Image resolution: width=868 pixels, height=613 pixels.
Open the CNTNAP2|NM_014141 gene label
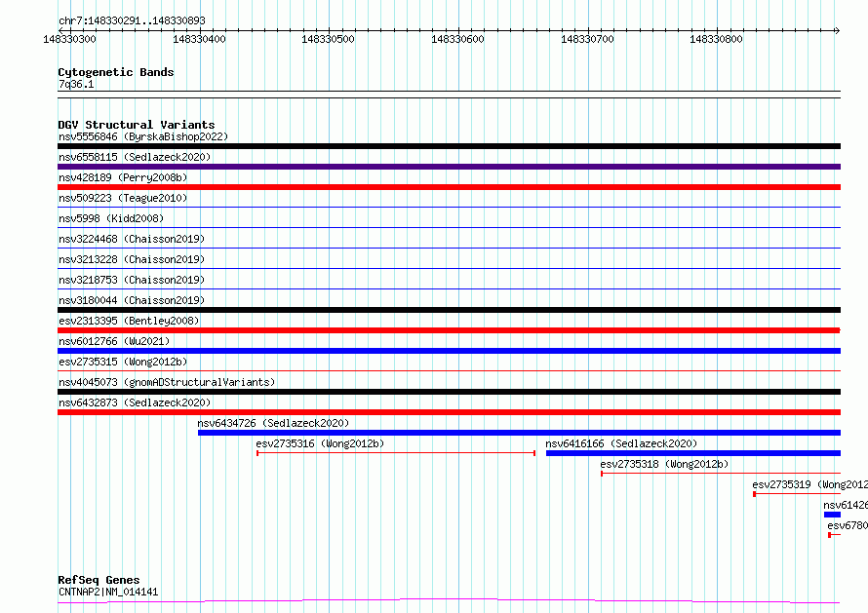tap(107, 592)
